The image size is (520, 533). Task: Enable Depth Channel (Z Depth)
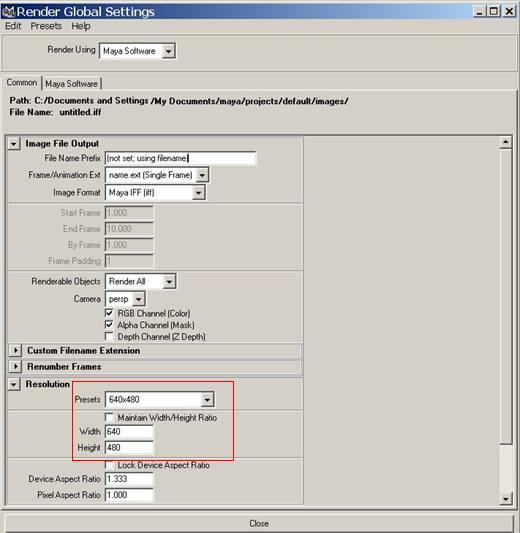coord(109,336)
